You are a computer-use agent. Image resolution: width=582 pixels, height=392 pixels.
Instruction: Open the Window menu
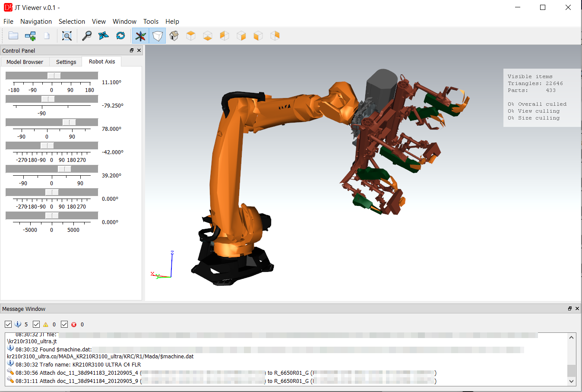pyautogui.click(x=124, y=22)
